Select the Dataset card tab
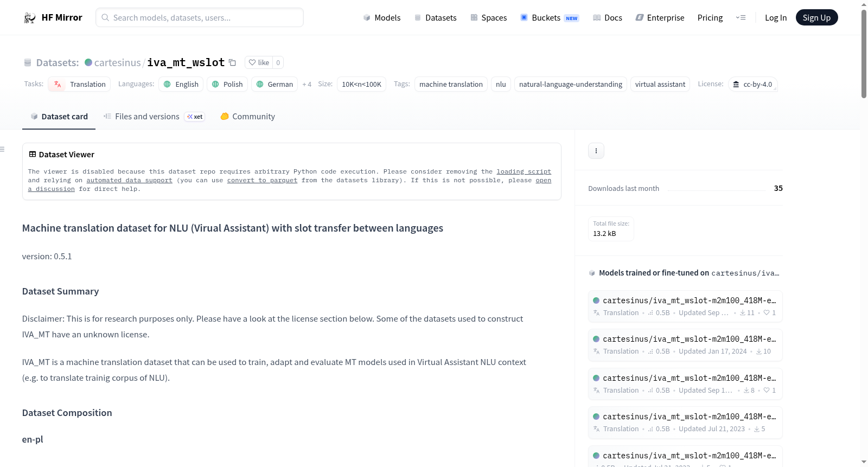 pos(59,117)
